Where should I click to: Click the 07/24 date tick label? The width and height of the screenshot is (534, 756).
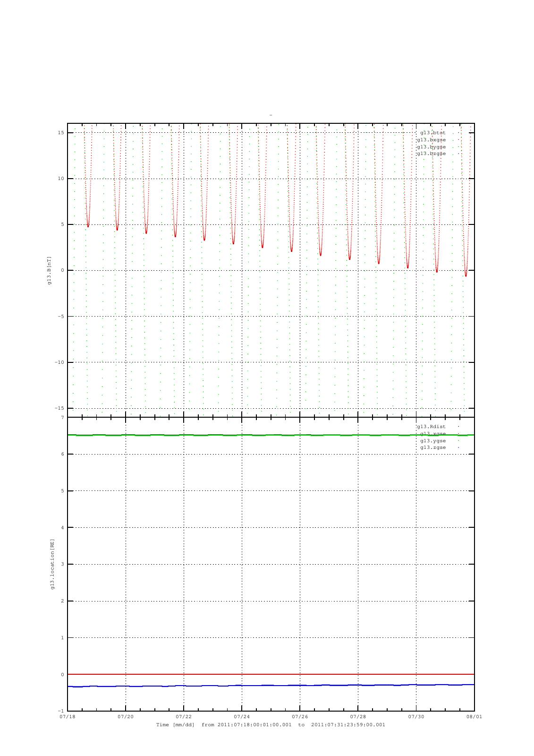click(x=242, y=717)
